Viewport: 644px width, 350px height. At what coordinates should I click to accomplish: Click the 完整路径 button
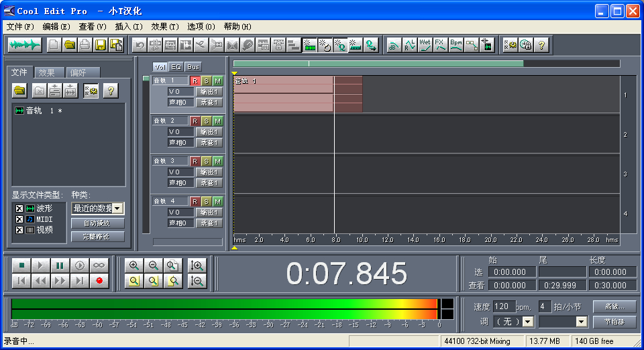[x=97, y=237]
